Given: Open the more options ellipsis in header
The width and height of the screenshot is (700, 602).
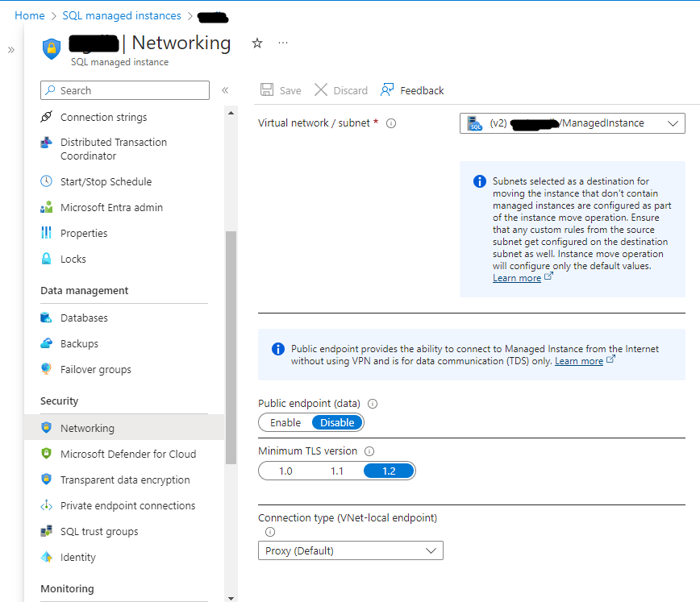Looking at the screenshot, I should coord(283,43).
